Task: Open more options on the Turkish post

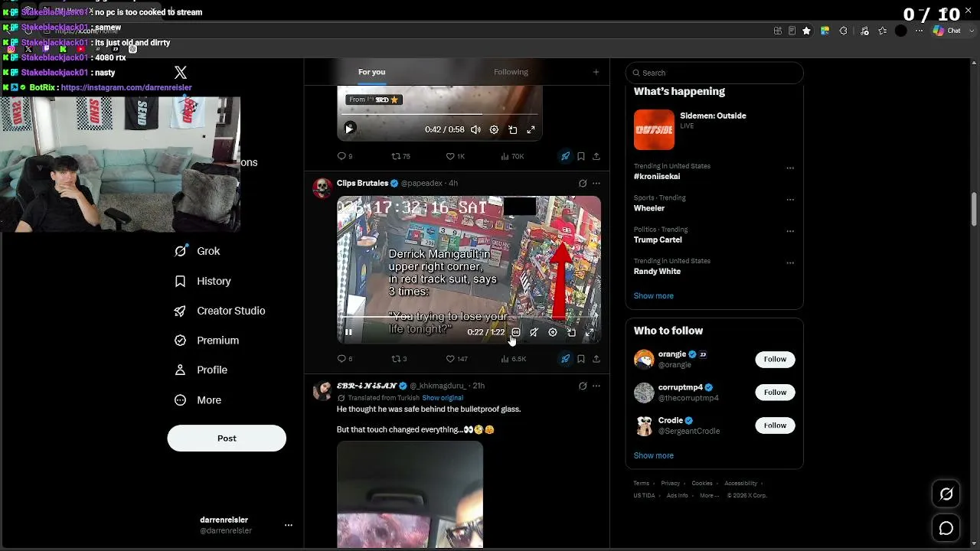Action: coord(596,386)
